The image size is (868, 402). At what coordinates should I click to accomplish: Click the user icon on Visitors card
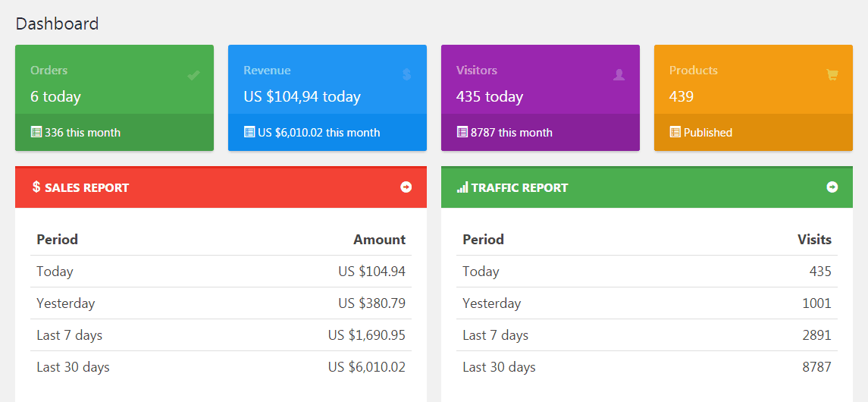(619, 74)
